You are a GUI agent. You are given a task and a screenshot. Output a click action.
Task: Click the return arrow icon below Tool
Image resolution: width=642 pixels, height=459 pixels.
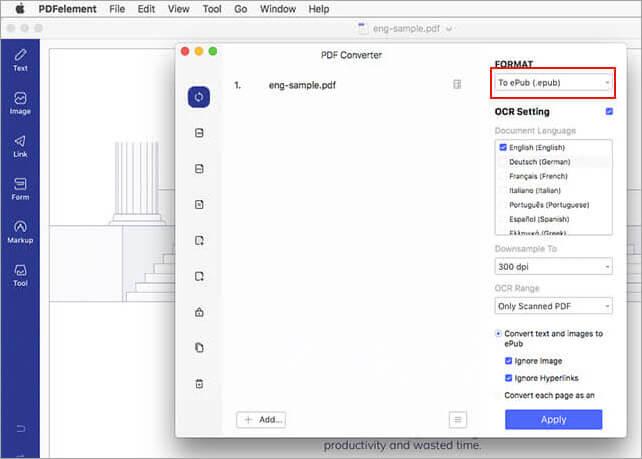click(20, 429)
